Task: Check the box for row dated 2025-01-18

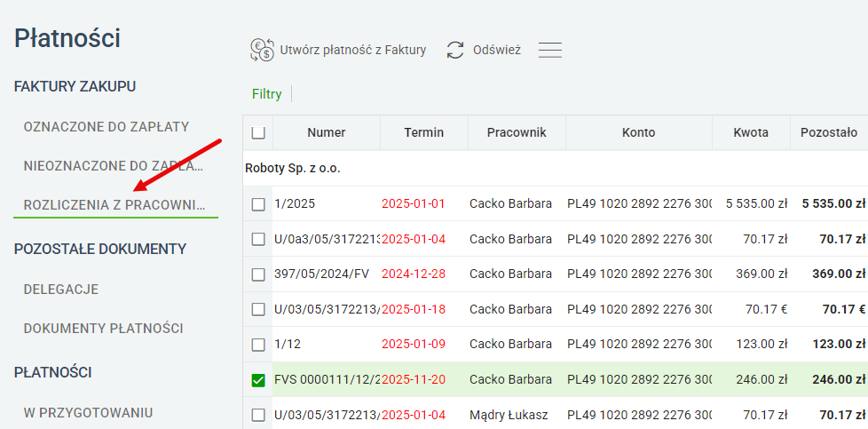Action: [x=258, y=309]
